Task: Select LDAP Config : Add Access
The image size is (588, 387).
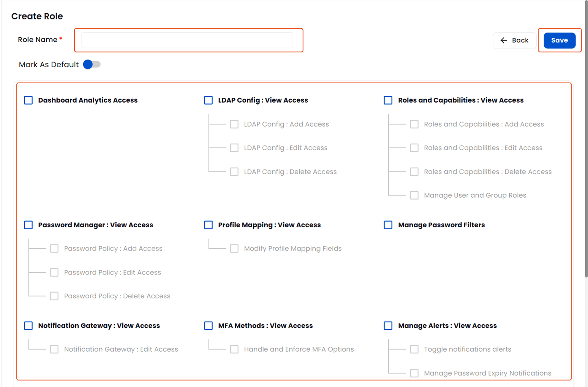Action: (234, 124)
